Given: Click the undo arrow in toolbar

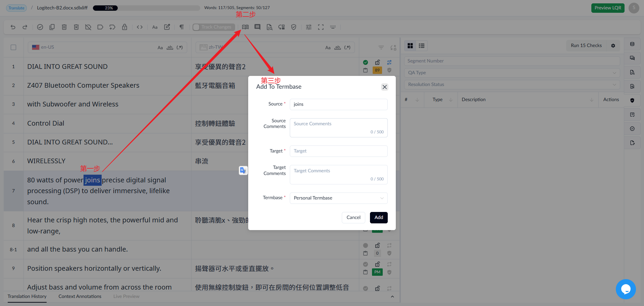Looking at the screenshot, I should pos(13,27).
